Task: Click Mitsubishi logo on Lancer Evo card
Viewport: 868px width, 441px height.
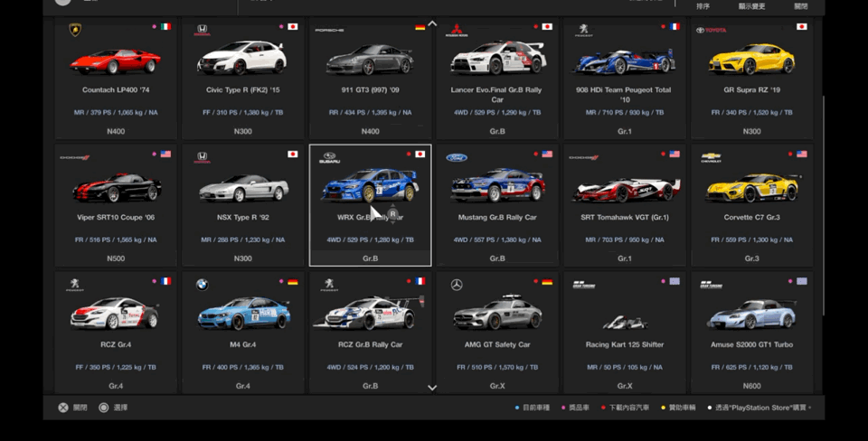Action: (457, 30)
